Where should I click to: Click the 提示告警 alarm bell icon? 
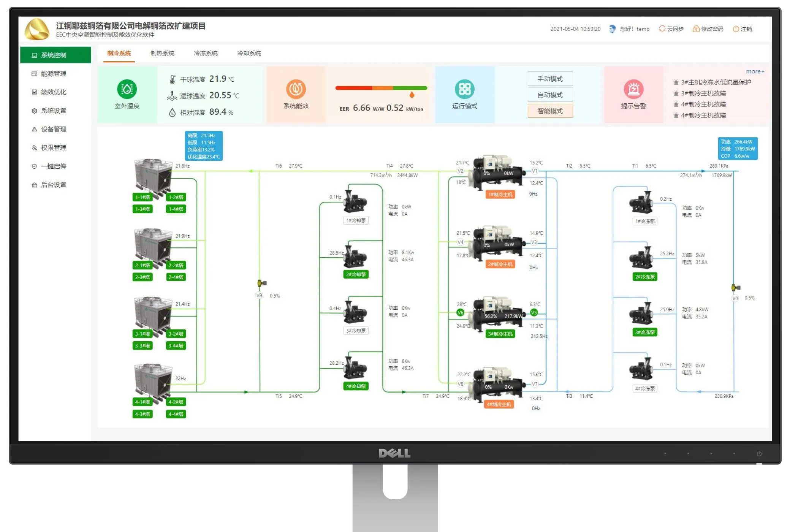pyautogui.click(x=634, y=90)
